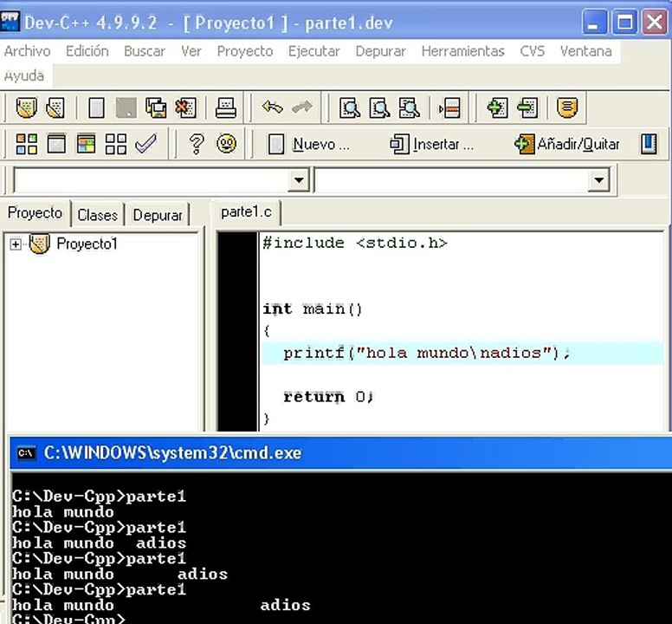Open the Ejecutar menu
This screenshot has width=672, height=624.
tap(313, 51)
